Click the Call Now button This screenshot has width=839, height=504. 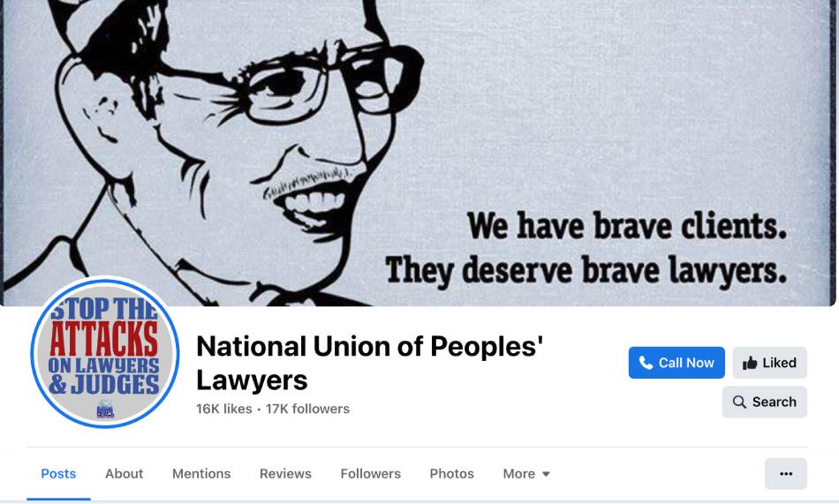(676, 363)
